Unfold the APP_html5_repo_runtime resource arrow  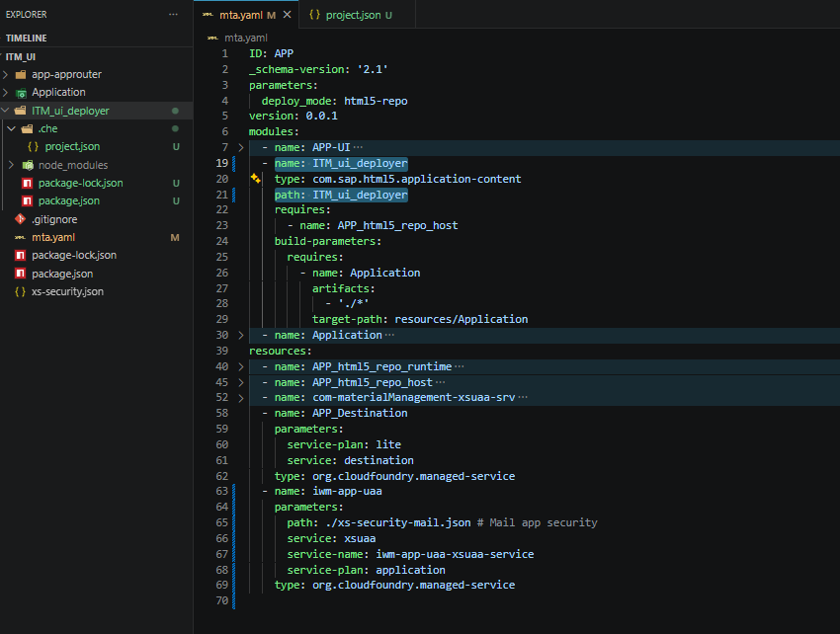pyautogui.click(x=241, y=366)
